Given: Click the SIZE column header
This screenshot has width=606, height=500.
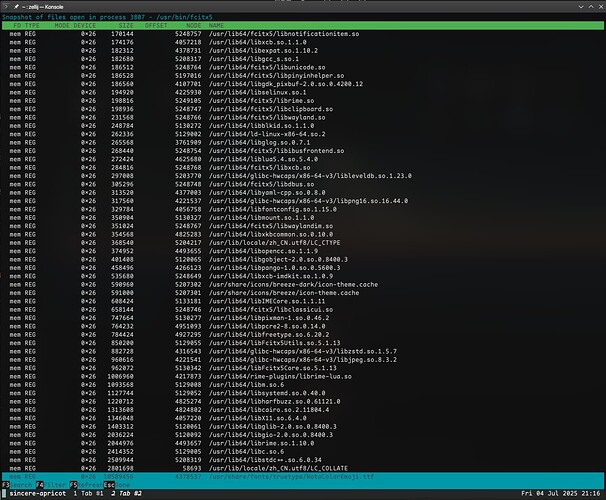Looking at the screenshot, I should click(x=126, y=26).
